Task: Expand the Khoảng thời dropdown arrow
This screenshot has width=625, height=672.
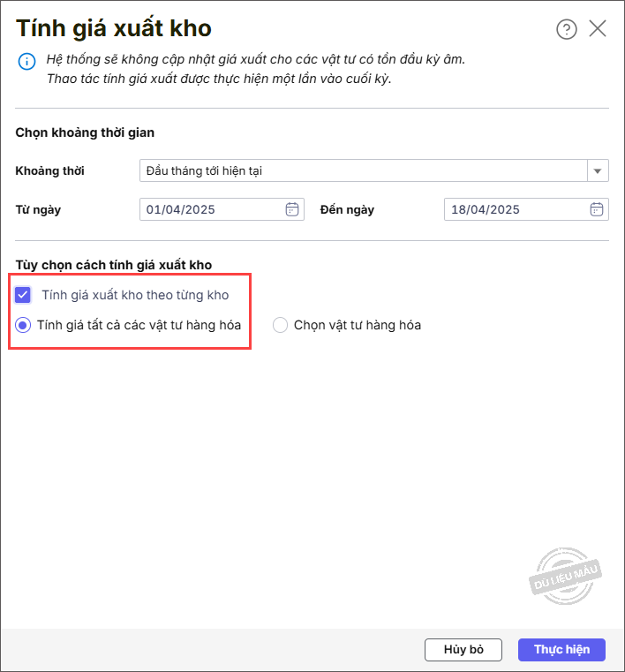Action: click(598, 170)
